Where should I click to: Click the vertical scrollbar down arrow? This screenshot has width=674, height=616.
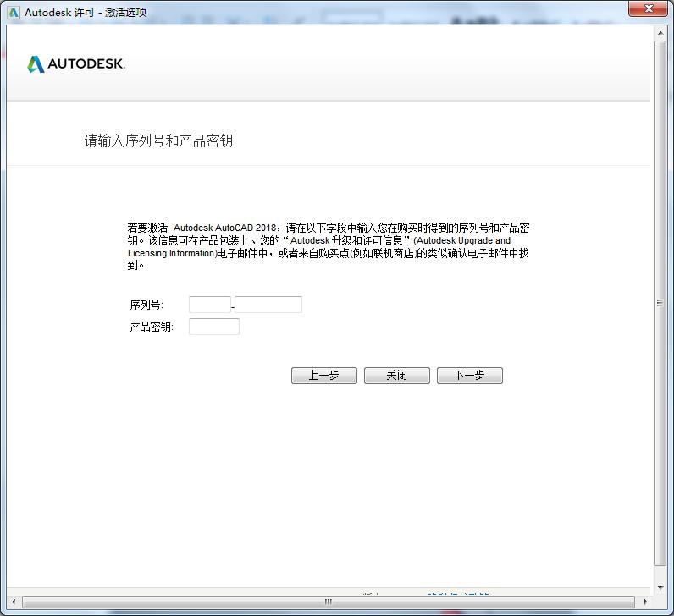[x=660, y=587]
